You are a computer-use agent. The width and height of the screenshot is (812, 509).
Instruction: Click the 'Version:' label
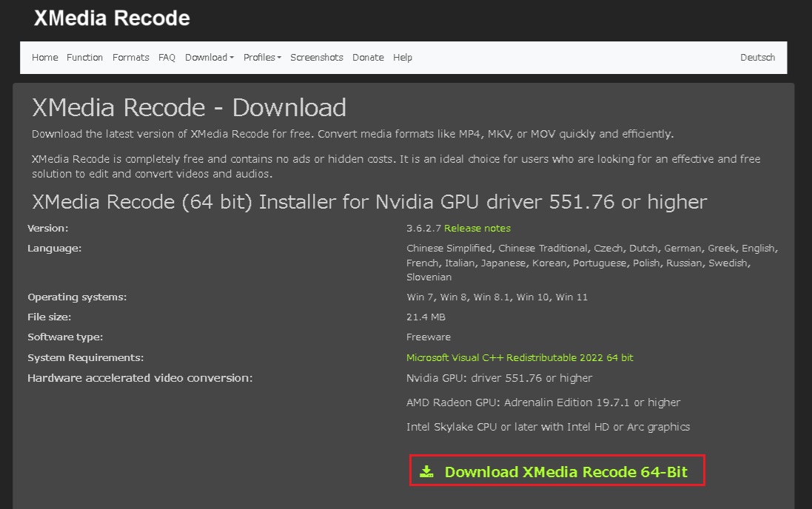coord(47,229)
